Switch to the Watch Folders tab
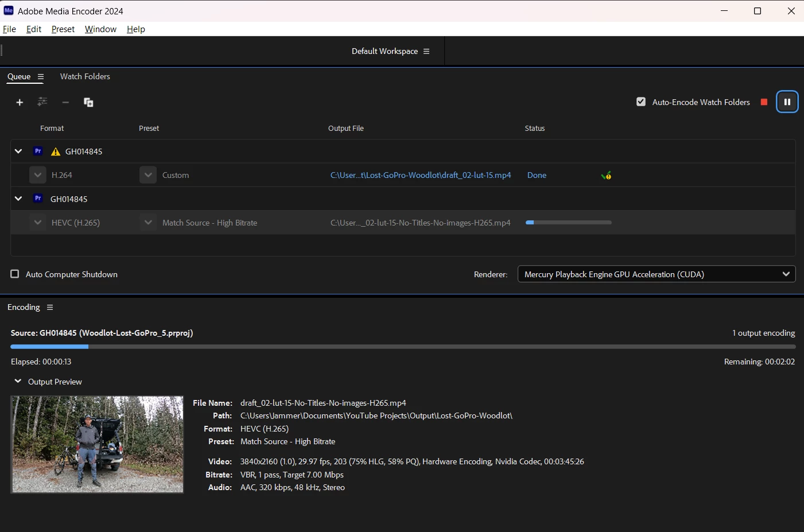The image size is (804, 532). click(85, 76)
